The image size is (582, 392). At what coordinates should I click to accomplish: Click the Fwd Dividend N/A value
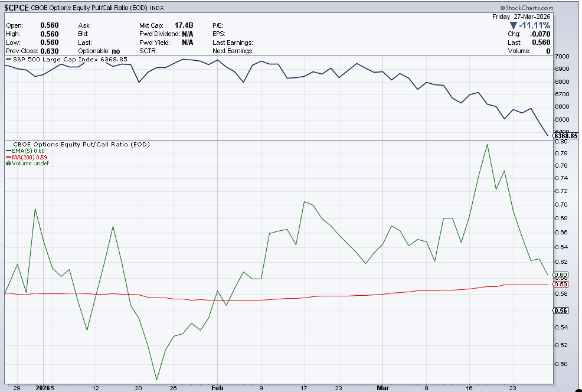188,34
